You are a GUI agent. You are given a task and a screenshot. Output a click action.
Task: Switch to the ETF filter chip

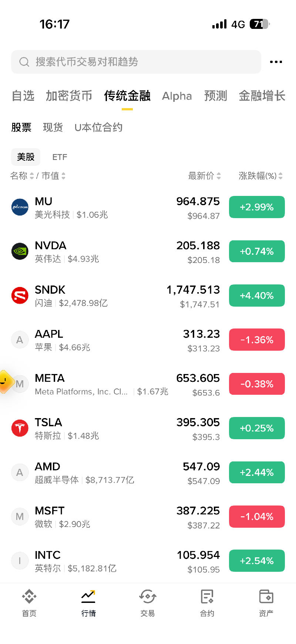60,157
